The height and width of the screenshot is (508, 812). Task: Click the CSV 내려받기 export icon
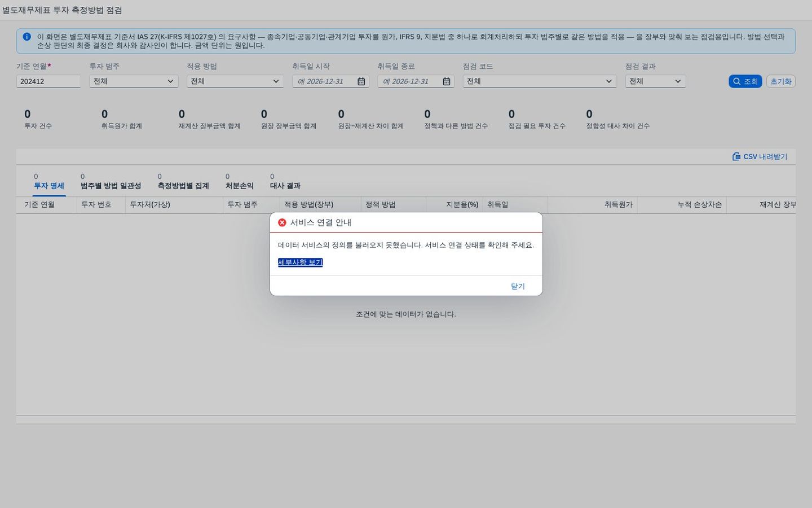pos(736,156)
